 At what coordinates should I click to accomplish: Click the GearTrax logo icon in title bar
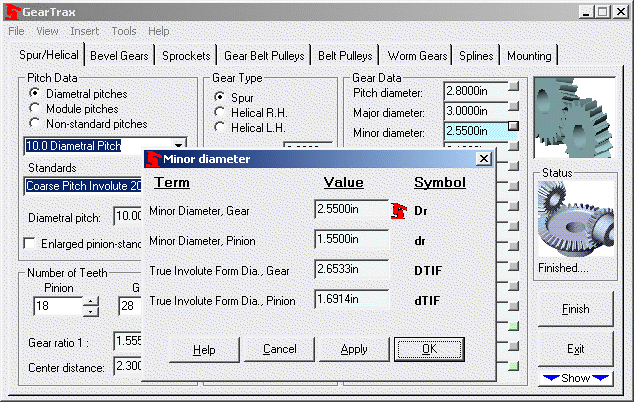[x=12, y=12]
